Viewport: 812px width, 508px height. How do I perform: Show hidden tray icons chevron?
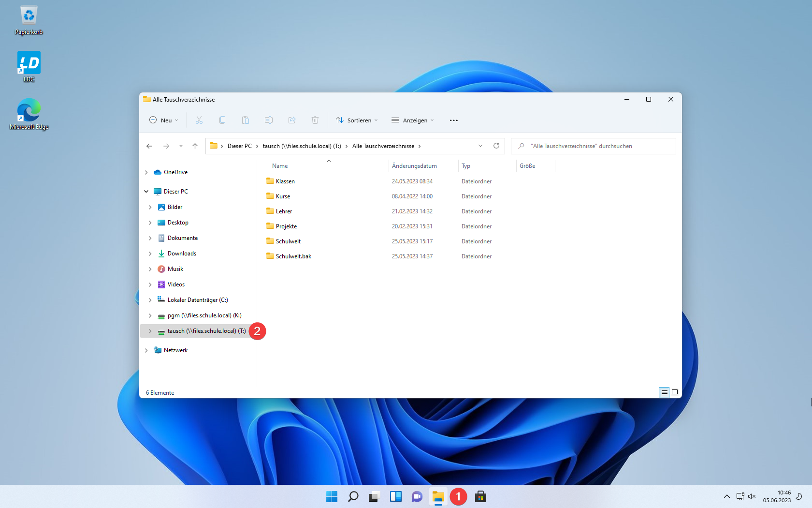pyautogui.click(x=727, y=496)
